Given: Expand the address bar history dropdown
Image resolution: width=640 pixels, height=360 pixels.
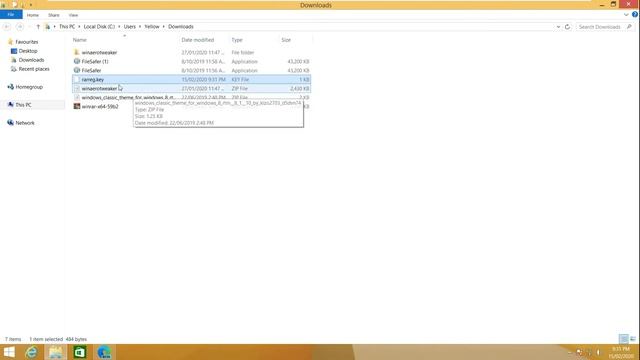Looking at the screenshot, I should (558, 27).
